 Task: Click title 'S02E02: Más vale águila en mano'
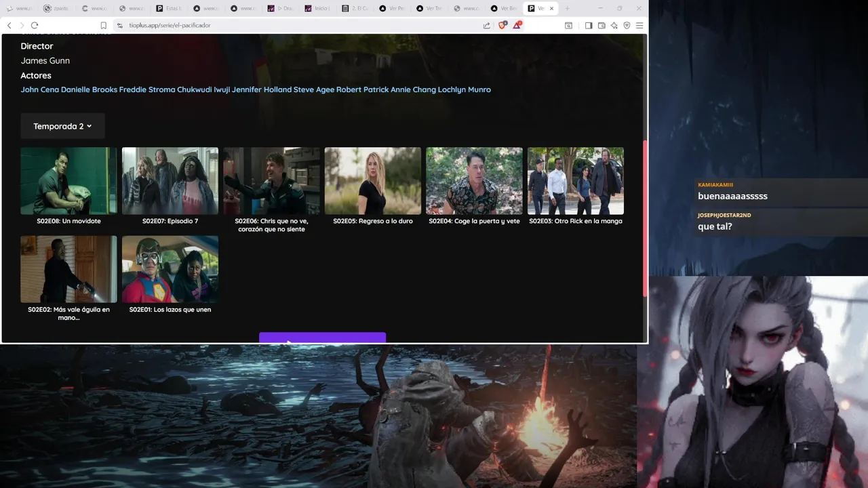click(x=68, y=313)
